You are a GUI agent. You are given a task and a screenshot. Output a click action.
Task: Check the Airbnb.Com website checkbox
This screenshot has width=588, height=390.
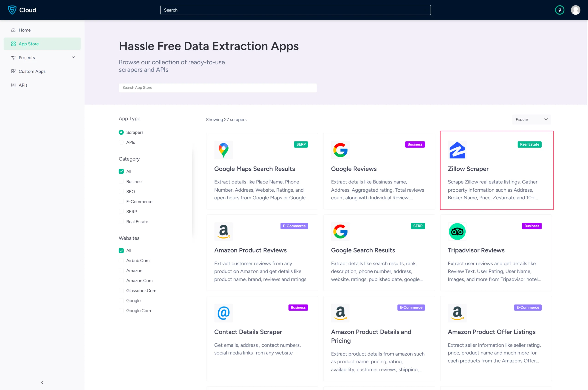[x=121, y=260]
